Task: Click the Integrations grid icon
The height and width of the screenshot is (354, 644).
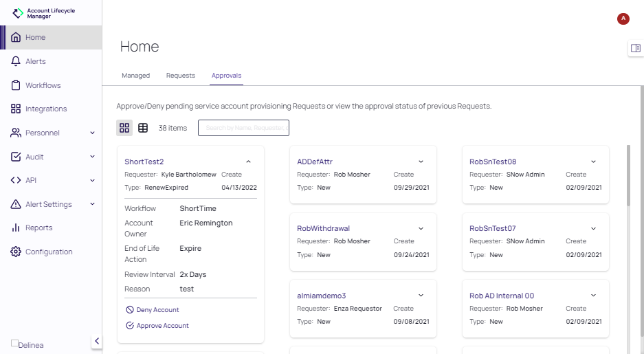Action: pos(16,109)
